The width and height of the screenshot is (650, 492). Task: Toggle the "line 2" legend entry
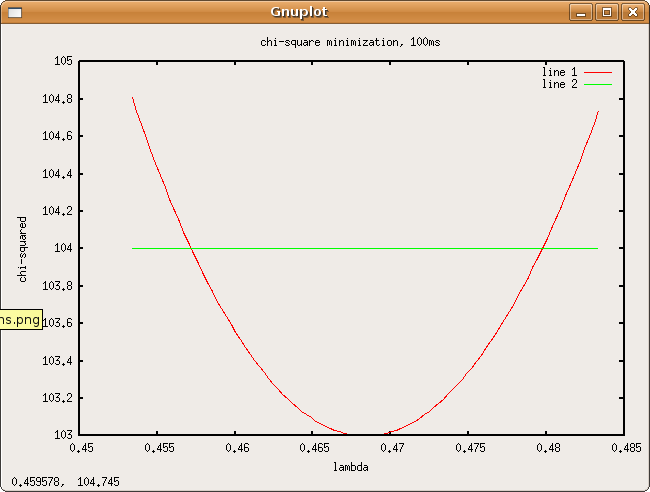559,85
